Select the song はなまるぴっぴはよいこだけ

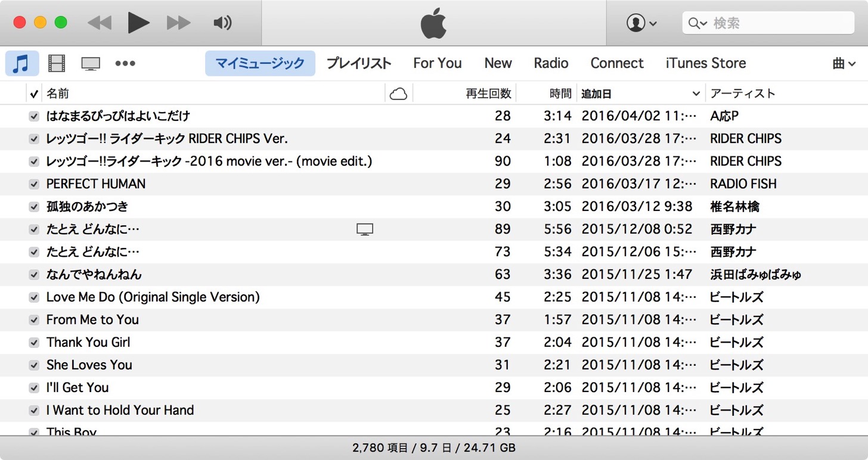point(118,116)
